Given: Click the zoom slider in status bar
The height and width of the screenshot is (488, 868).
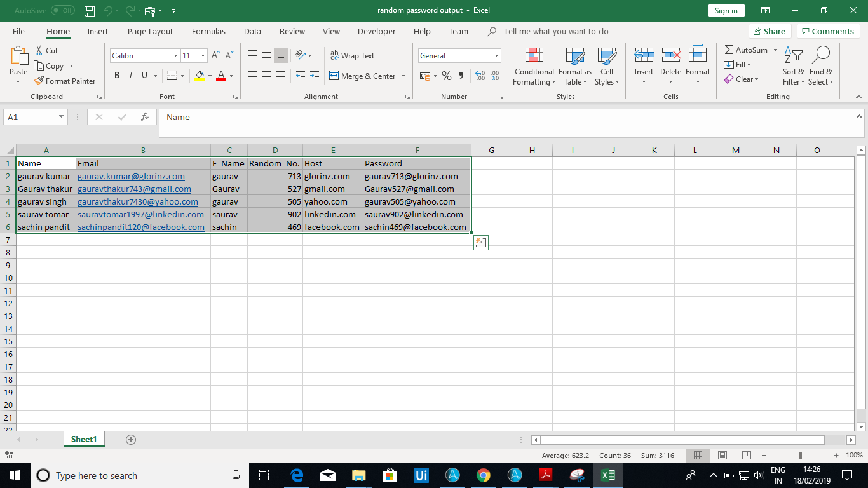Looking at the screenshot, I should [800, 456].
